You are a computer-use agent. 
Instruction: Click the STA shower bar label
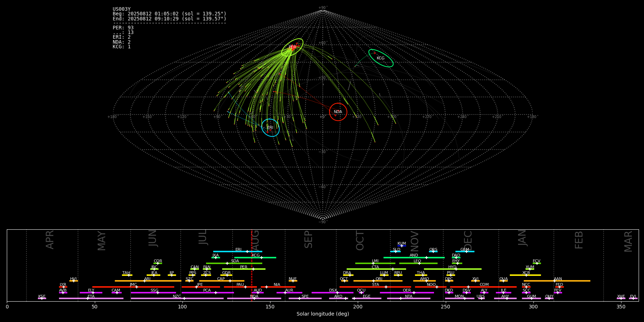click(x=375, y=285)
